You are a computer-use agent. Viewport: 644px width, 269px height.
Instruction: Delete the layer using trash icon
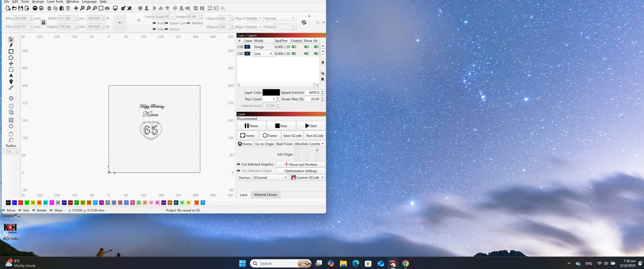pos(323,62)
